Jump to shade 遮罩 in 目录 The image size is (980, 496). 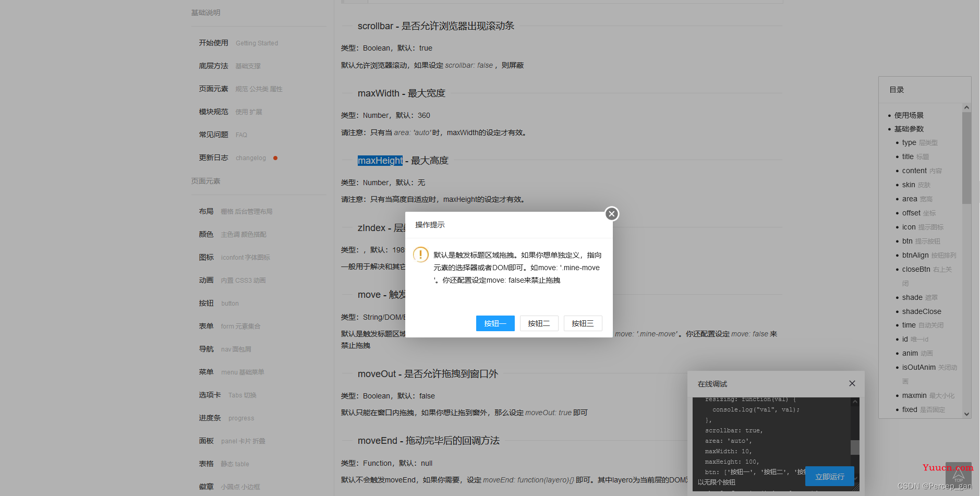click(x=919, y=297)
